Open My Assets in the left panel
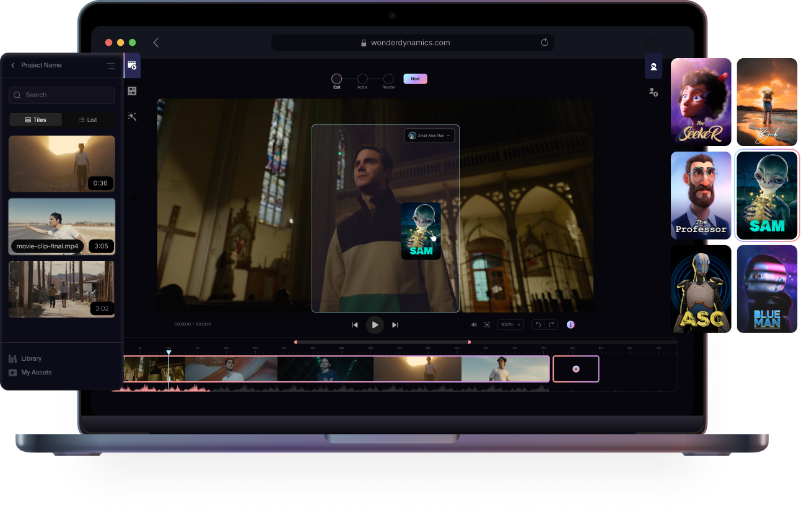 (x=30, y=372)
